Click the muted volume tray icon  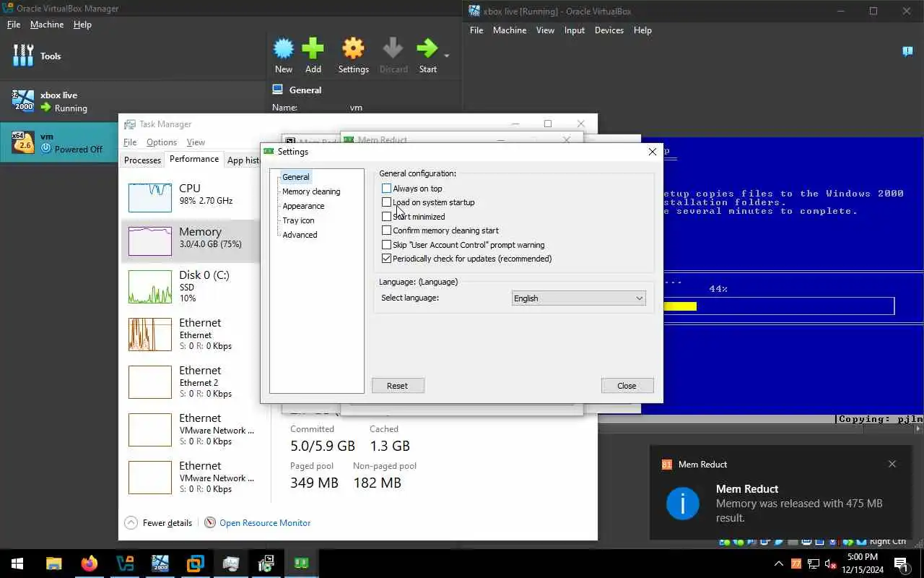click(x=830, y=564)
